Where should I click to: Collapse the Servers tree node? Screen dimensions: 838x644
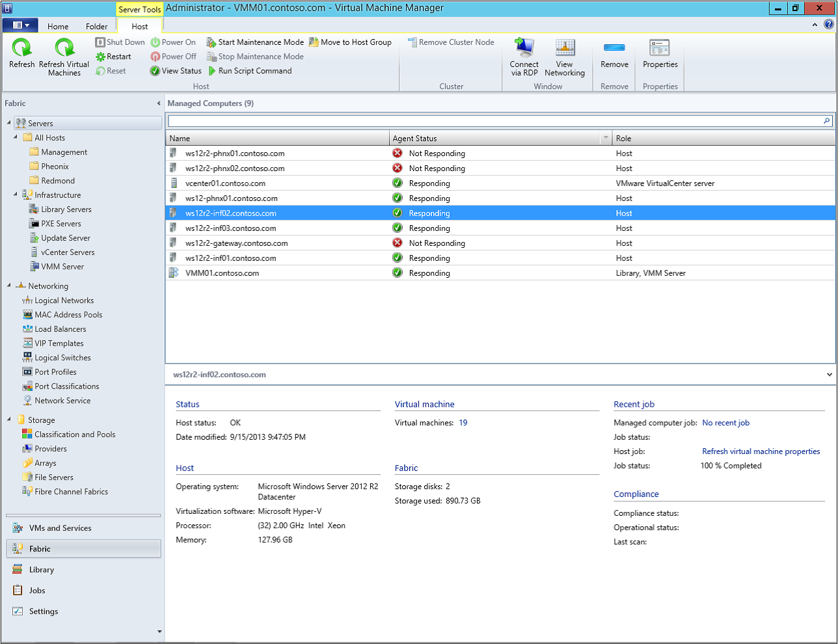9,123
